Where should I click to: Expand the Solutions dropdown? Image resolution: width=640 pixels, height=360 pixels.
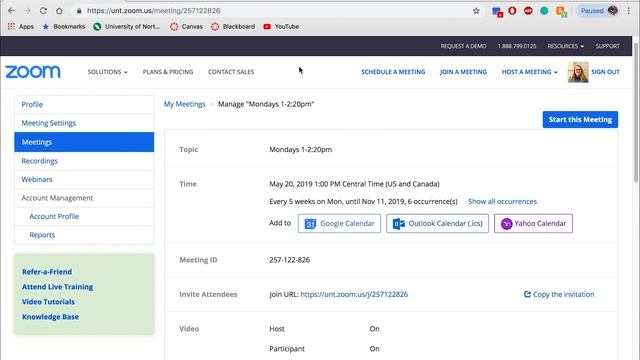(107, 72)
